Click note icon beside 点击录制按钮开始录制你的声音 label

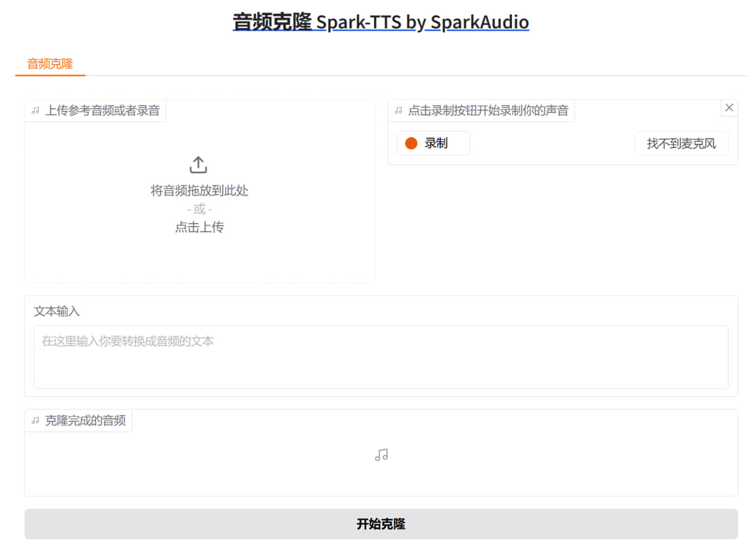pos(399,111)
